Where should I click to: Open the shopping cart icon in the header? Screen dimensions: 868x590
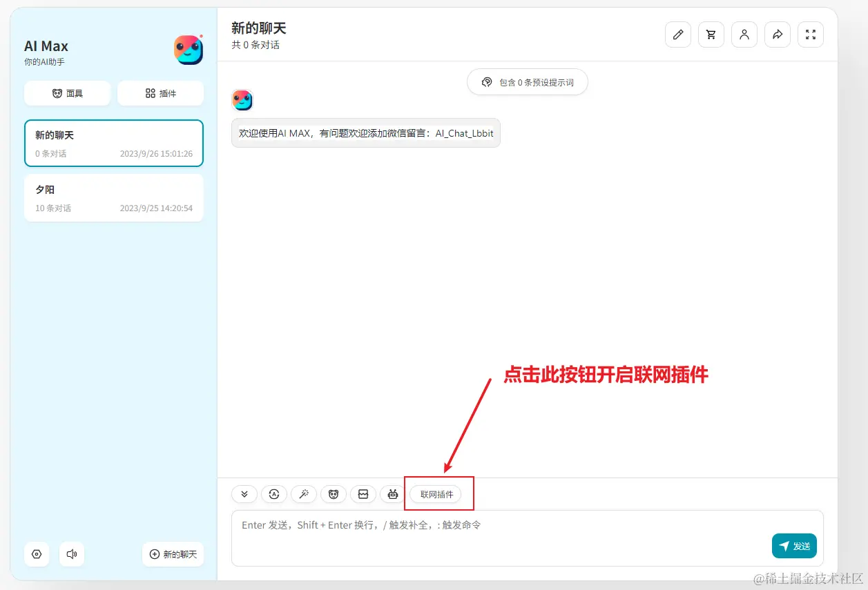(x=711, y=35)
